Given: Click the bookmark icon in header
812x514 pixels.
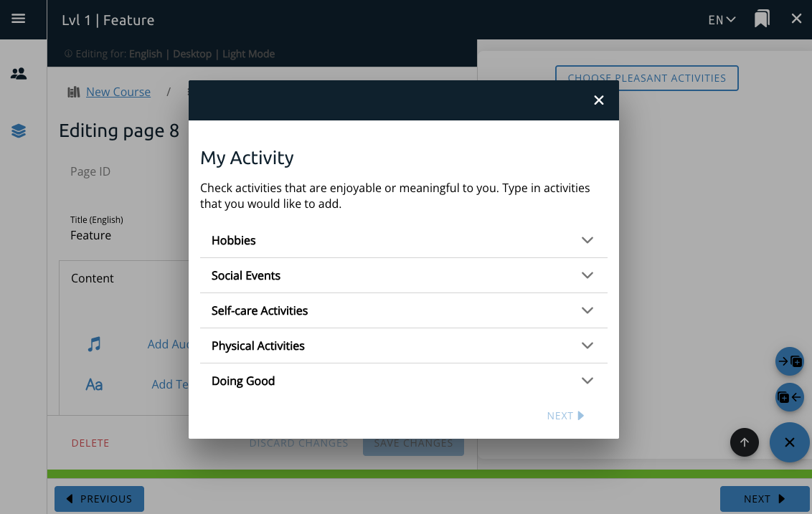Looking at the screenshot, I should (762, 19).
